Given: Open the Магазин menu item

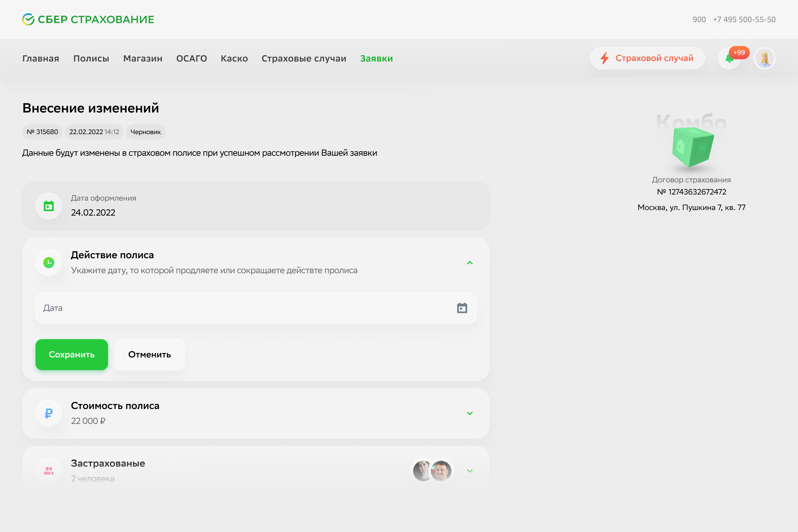Looking at the screenshot, I should [143, 58].
